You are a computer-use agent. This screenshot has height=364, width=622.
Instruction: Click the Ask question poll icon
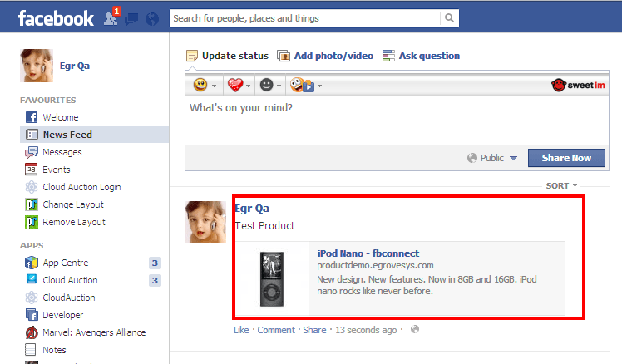388,56
